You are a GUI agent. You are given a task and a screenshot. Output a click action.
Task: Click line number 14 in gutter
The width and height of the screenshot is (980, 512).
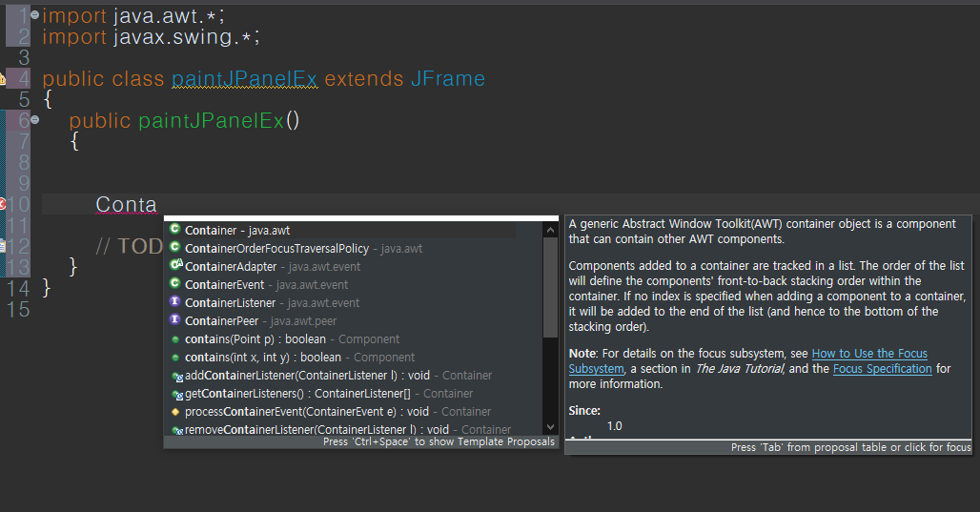coord(17,288)
